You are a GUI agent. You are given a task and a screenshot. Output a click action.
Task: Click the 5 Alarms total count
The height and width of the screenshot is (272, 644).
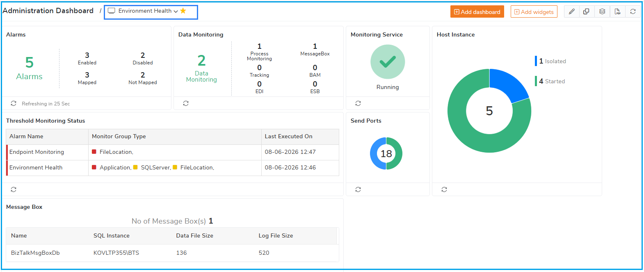(x=29, y=63)
